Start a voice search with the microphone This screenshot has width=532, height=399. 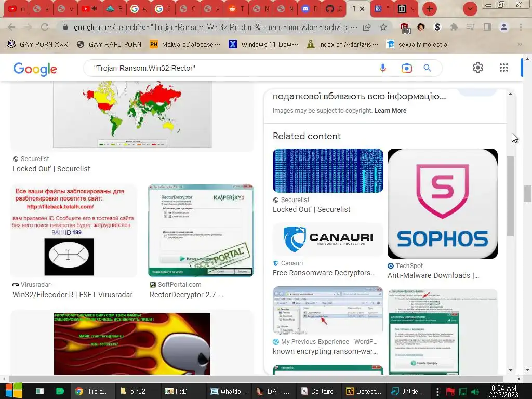[x=383, y=68]
